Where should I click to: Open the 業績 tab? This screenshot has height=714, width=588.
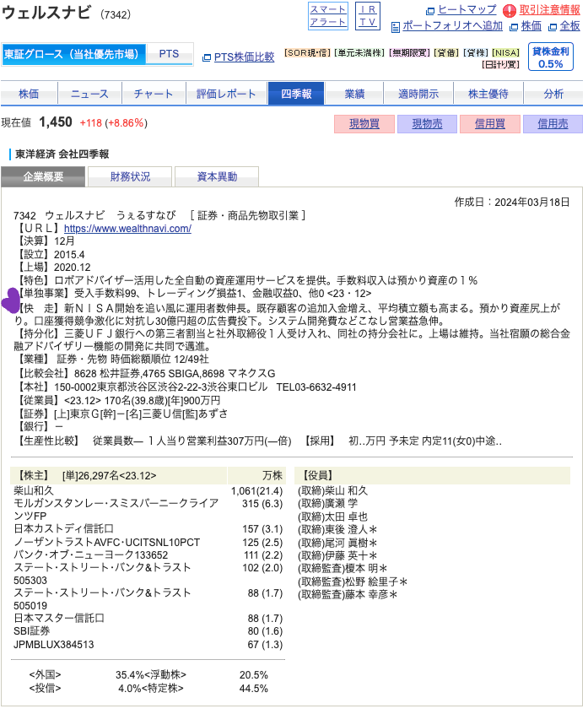(354, 94)
